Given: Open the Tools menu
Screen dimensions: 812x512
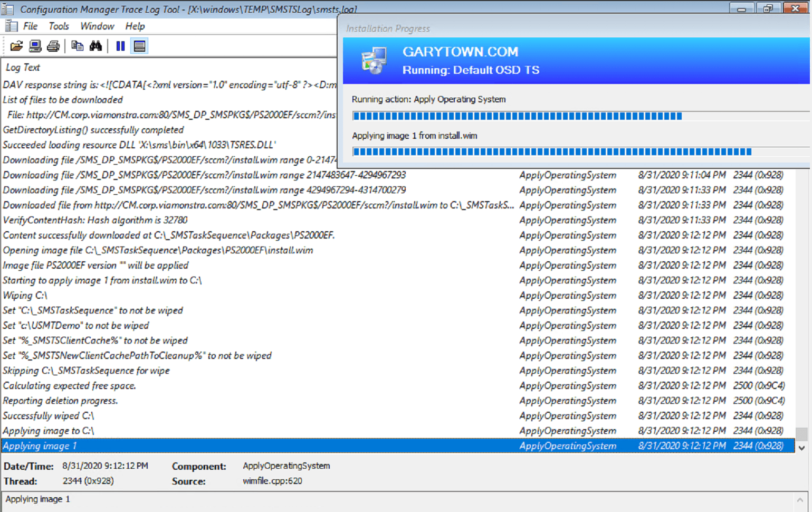Looking at the screenshot, I should click(59, 26).
